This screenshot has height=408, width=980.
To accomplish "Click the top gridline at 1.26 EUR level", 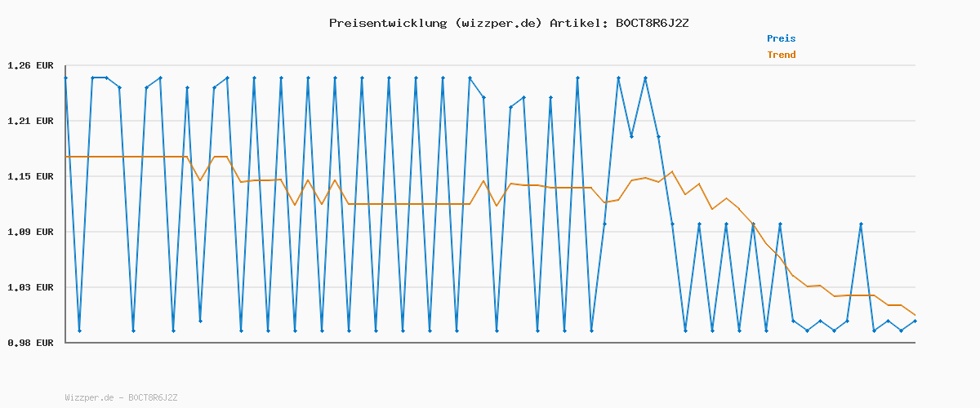I will pyautogui.click(x=490, y=65).
